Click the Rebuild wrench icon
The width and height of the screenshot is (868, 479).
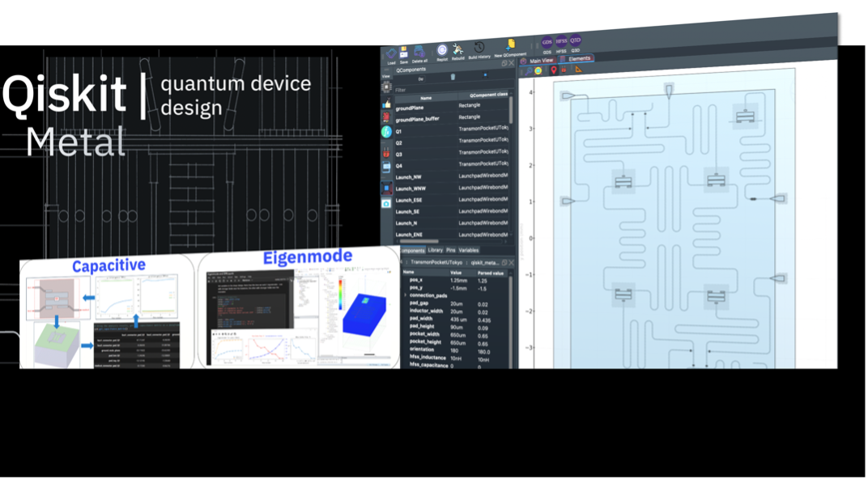tap(457, 49)
